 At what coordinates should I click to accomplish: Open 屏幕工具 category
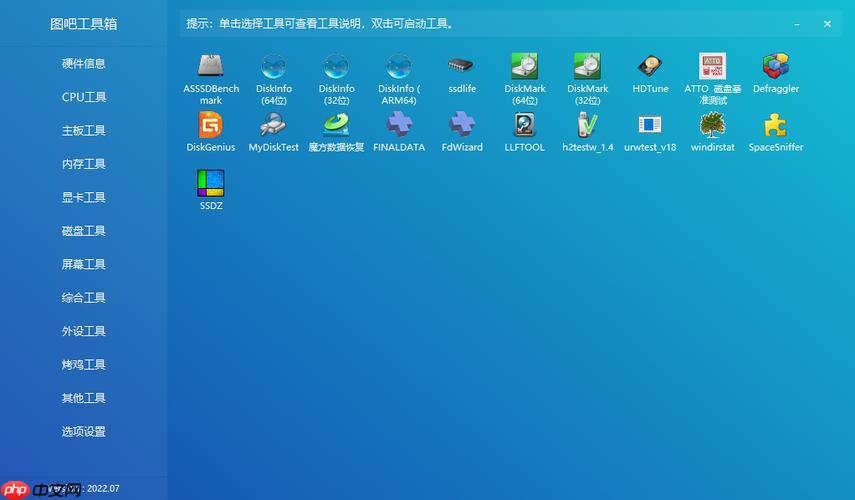coord(83,264)
